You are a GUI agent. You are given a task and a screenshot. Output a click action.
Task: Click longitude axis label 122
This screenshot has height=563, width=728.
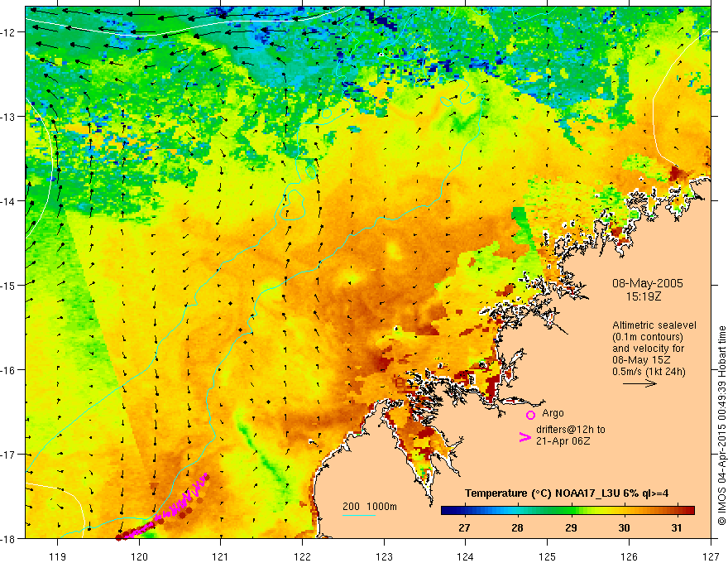pos(302,556)
